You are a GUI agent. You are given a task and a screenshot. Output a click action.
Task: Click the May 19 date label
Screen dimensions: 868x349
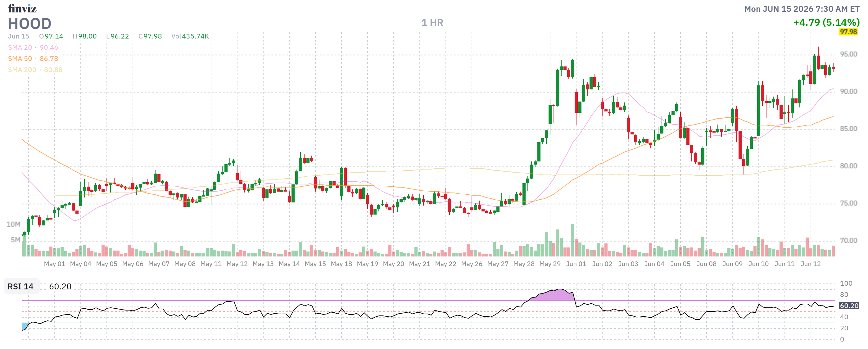click(368, 264)
